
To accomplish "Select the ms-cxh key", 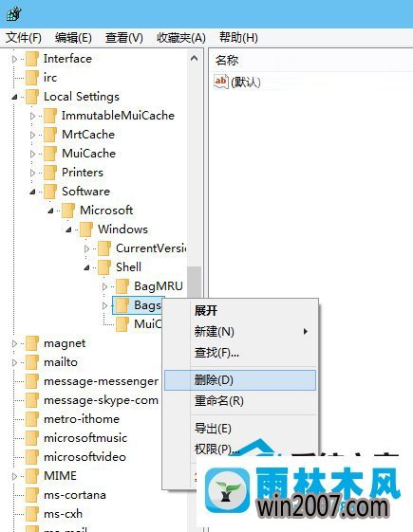I will coord(64,514).
